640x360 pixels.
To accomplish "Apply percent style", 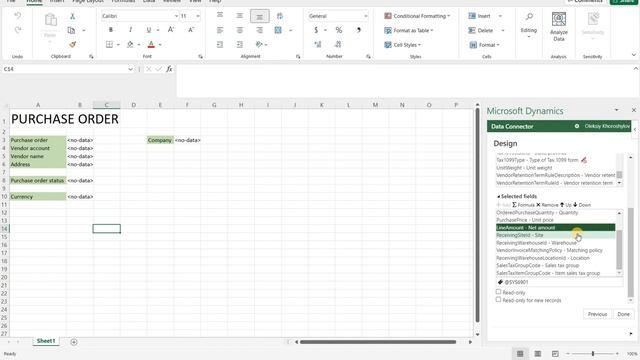I will click(339, 30).
